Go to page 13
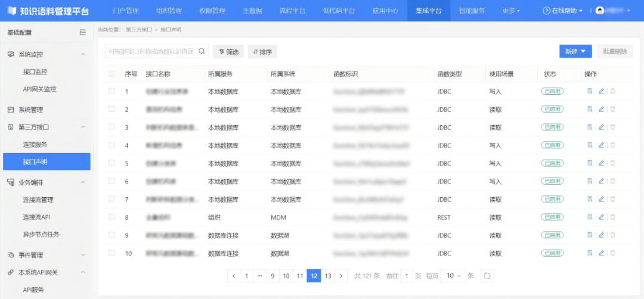This screenshot has height=299, width=644. pyautogui.click(x=328, y=276)
